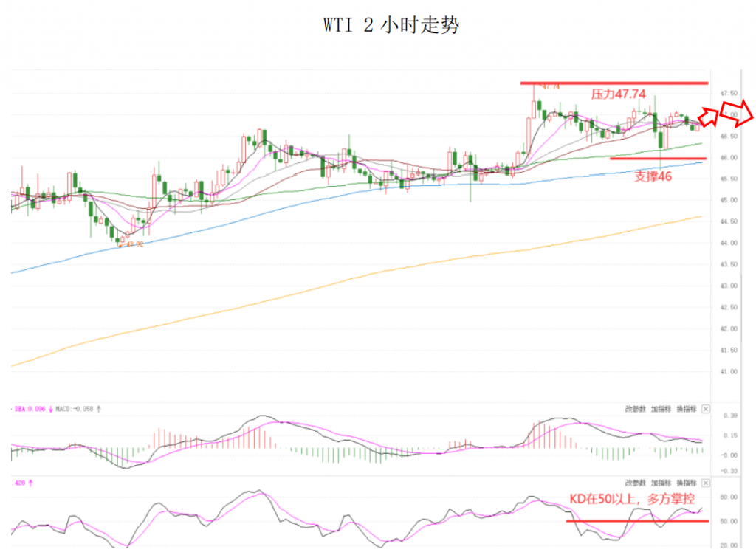The image size is (756, 558).
Task: Close the MACD indicator panel
Action: pyautogui.click(x=705, y=409)
